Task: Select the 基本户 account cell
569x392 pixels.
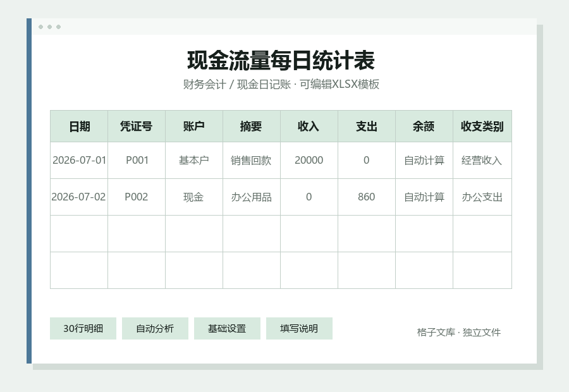Action: click(194, 161)
